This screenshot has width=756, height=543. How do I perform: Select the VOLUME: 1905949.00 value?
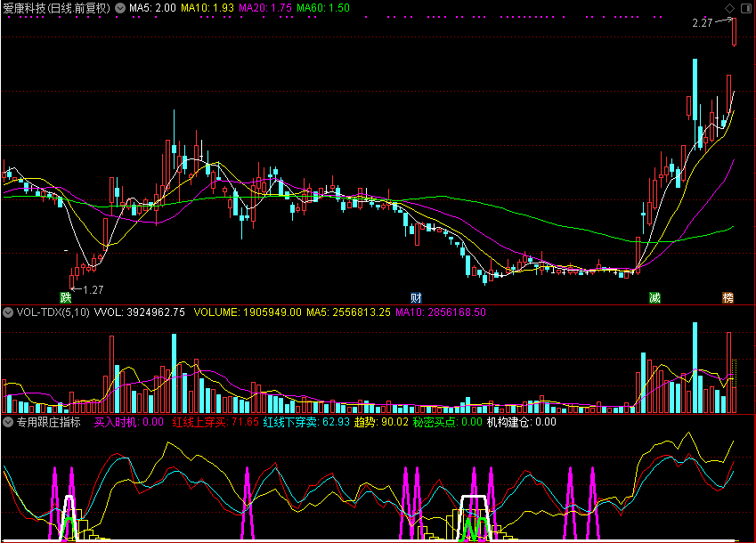pyautogui.click(x=248, y=312)
